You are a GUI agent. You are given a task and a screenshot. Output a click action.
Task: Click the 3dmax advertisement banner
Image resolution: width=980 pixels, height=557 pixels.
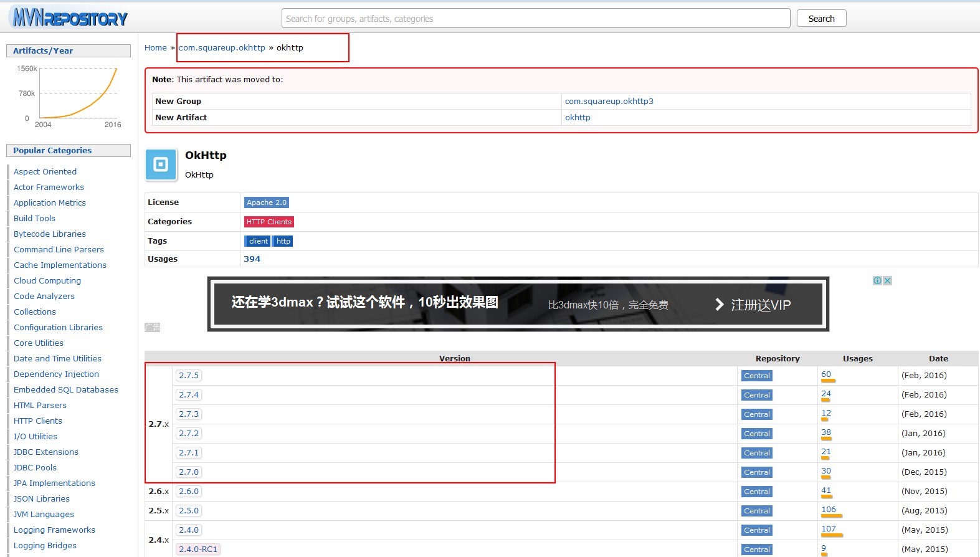click(518, 304)
